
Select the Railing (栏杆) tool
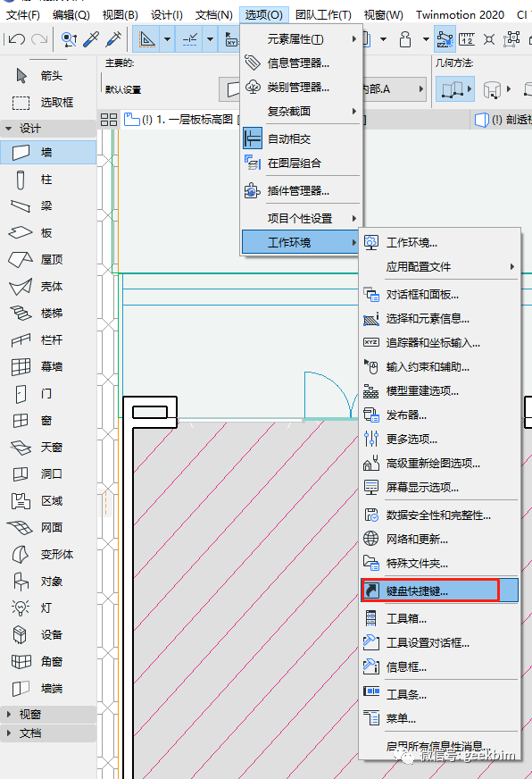point(48,339)
